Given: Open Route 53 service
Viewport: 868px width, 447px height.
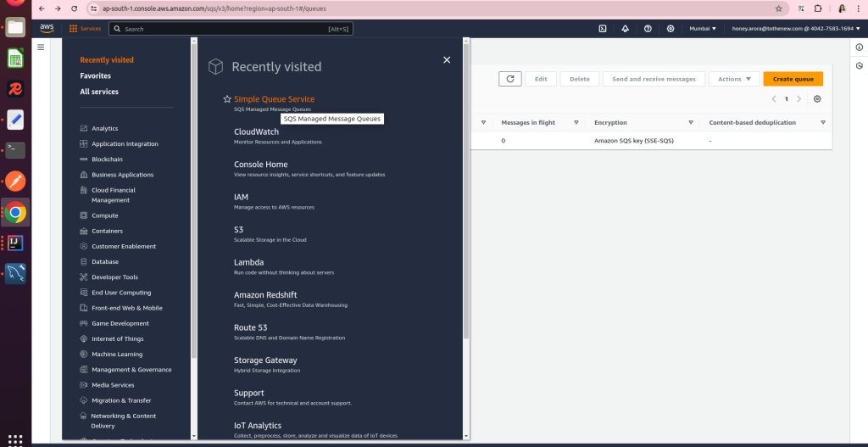Looking at the screenshot, I should (x=250, y=327).
